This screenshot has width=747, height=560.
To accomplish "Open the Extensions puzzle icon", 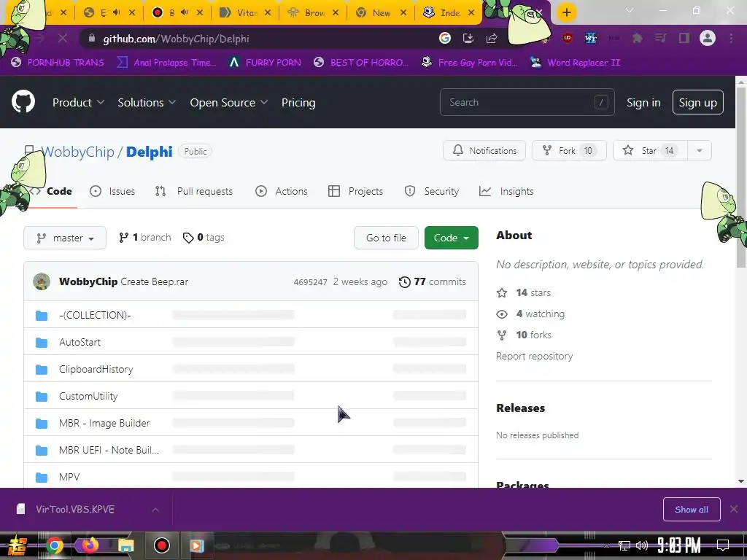I will click(637, 38).
